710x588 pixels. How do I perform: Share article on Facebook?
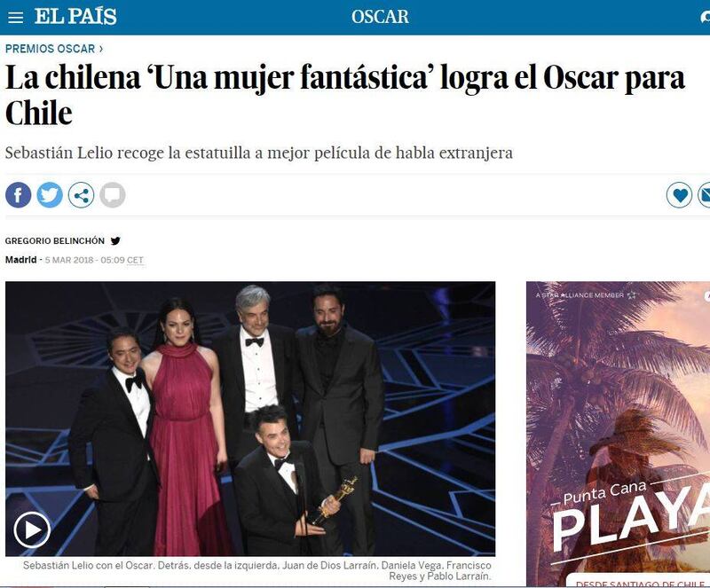[x=18, y=195]
